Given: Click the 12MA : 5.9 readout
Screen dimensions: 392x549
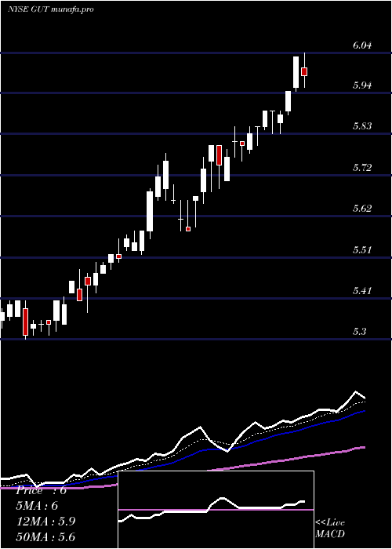Looking at the screenshot, I should coord(45,522).
